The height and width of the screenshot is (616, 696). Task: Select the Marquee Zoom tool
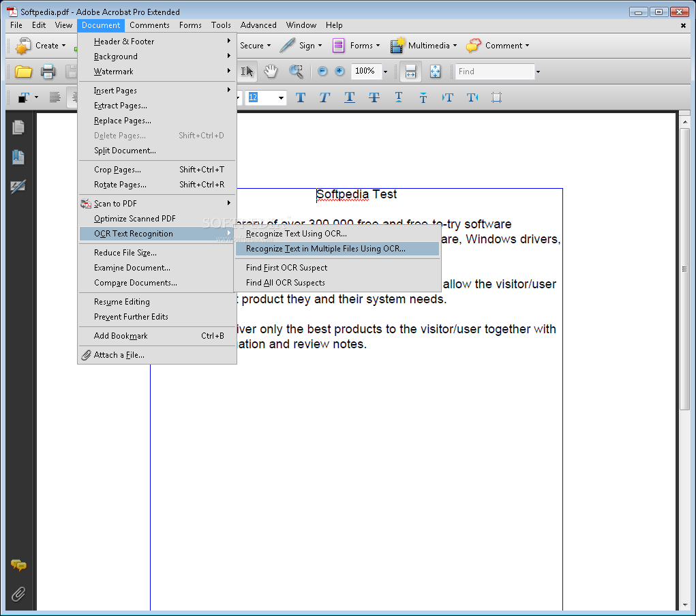pos(296,72)
